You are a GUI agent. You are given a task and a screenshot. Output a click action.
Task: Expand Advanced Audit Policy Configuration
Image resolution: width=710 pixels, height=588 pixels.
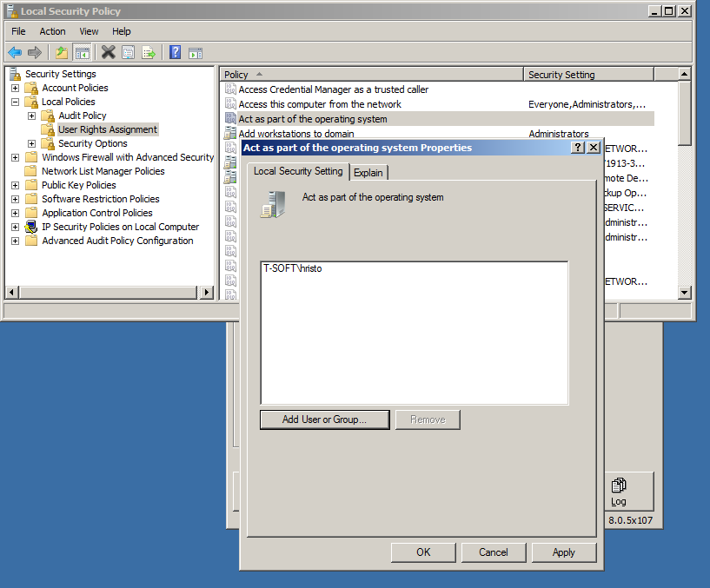14,240
